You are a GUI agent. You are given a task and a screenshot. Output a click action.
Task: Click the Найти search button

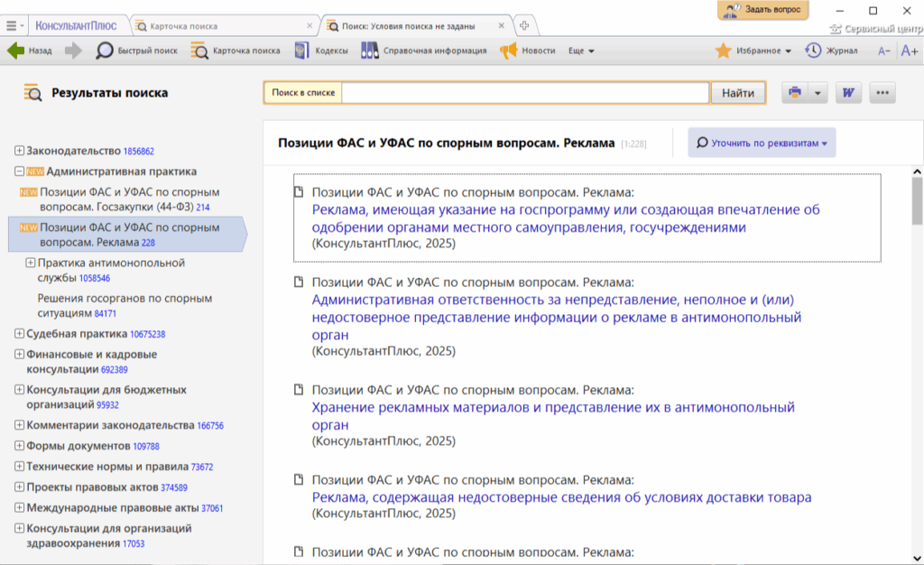pyautogui.click(x=738, y=92)
